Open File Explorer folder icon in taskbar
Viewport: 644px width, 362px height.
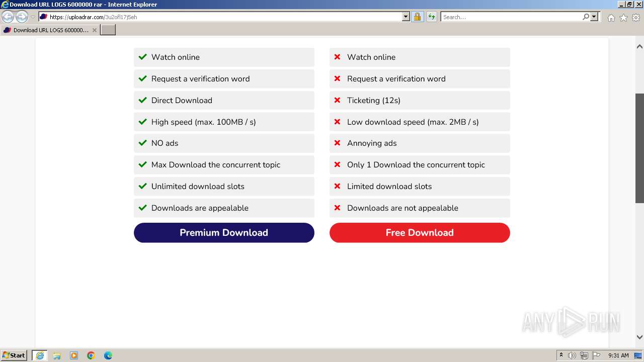click(x=57, y=355)
